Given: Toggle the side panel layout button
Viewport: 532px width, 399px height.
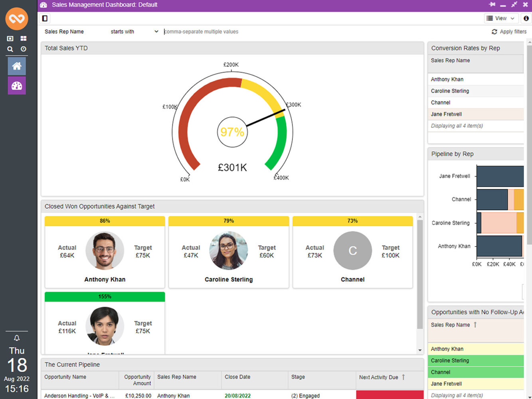Looking at the screenshot, I should (45, 18).
